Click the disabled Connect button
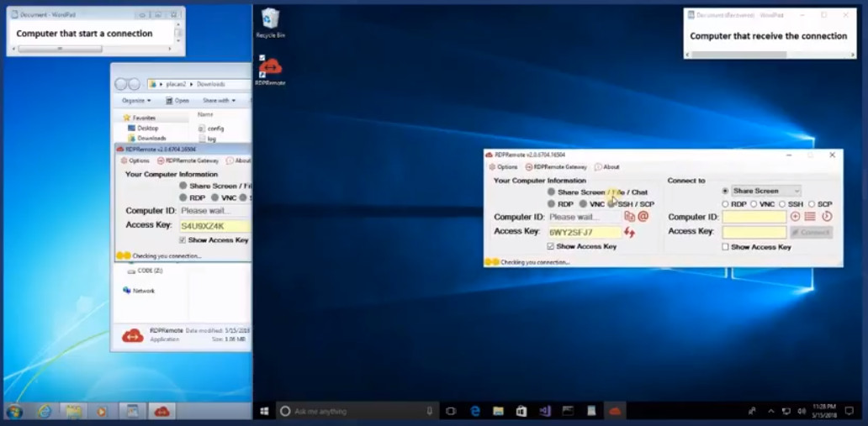 [x=811, y=233]
